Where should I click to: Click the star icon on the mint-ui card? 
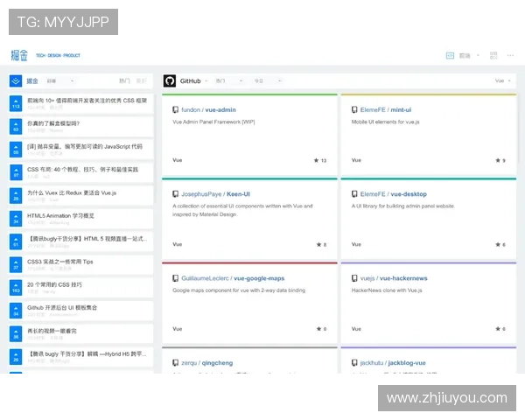tap(498, 160)
